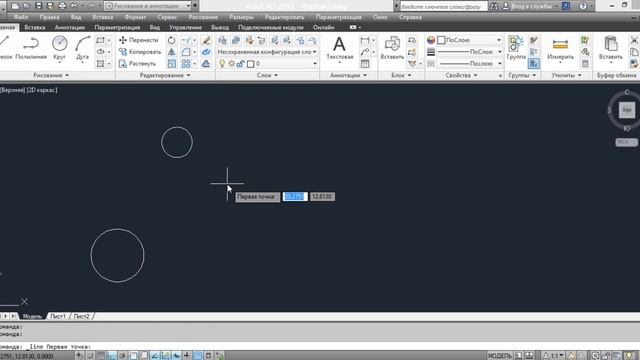640x360 pixels.
Task: Click the Save icon in quick access toolbar
Action: [39, 6]
